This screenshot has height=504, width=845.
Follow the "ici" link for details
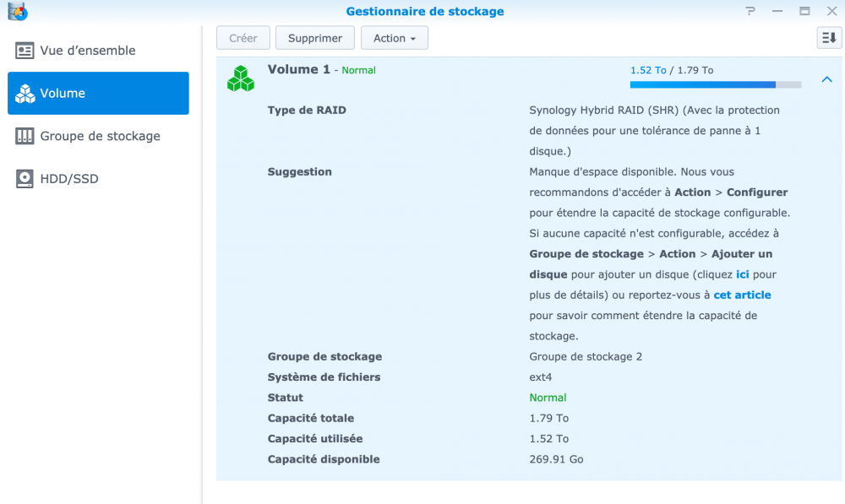(x=743, y=274)
